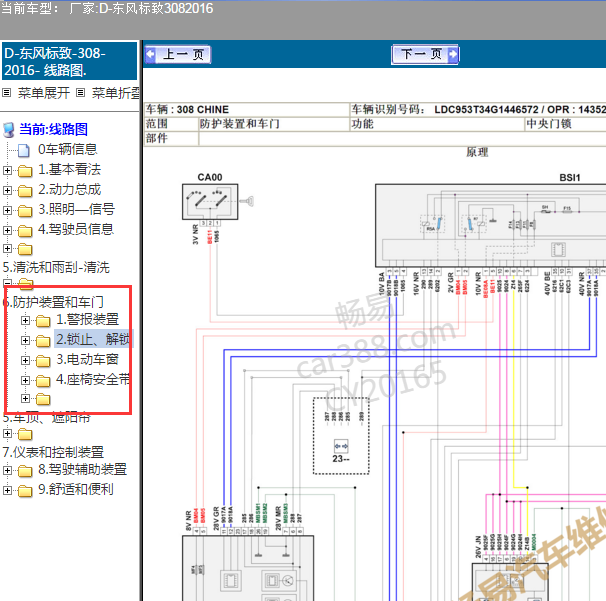Open 1.基本看法 tree entry
This screenshot has width=606, height=601.
[69, 169]
